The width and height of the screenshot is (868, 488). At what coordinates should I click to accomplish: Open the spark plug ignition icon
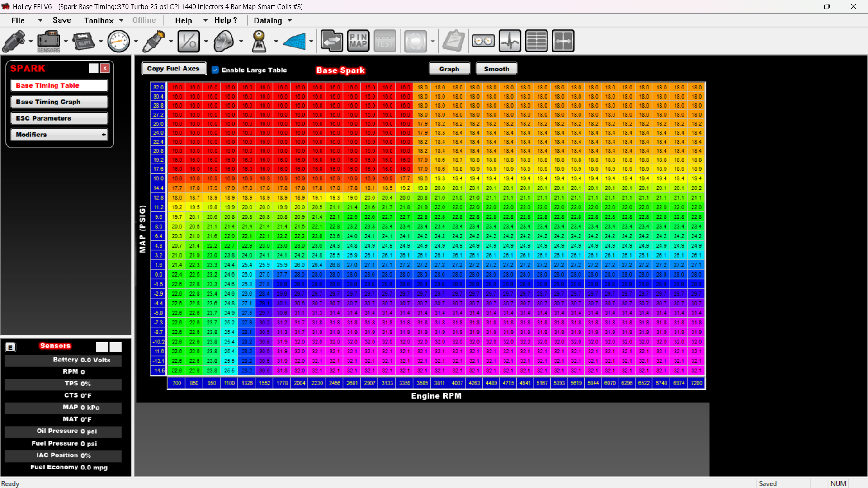[x=154, y=41]
